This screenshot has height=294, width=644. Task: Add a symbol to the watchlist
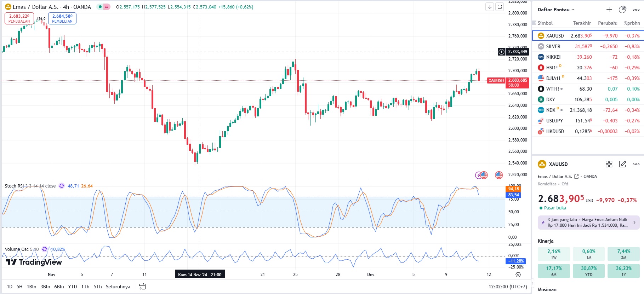pyautogui.click(x=609, y=10)
